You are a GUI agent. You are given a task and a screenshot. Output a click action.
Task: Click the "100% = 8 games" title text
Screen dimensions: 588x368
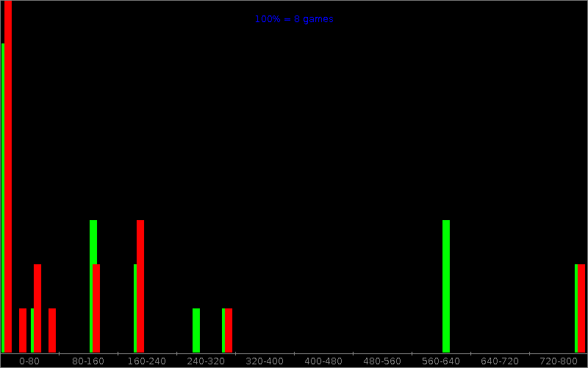pyautogui.click(x=294, y=19)
